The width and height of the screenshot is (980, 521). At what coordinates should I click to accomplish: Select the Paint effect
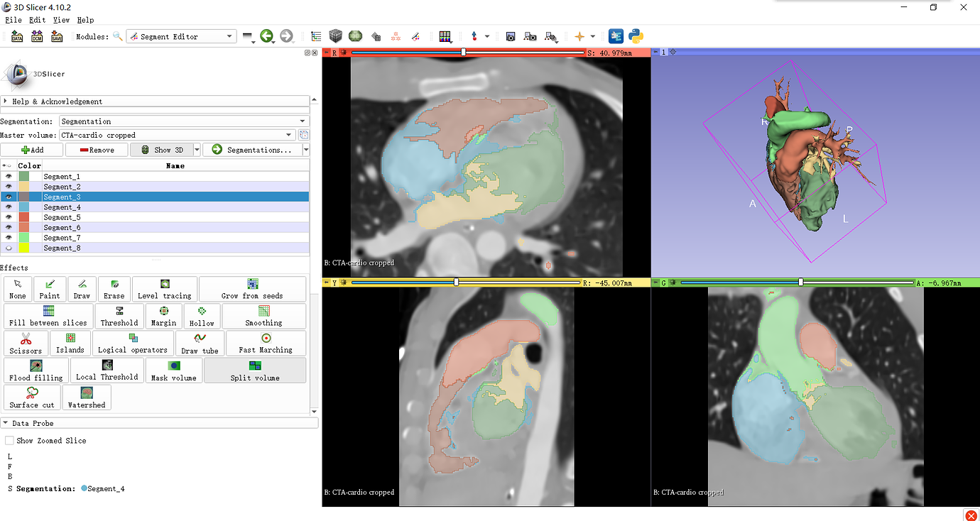[50, 289]
